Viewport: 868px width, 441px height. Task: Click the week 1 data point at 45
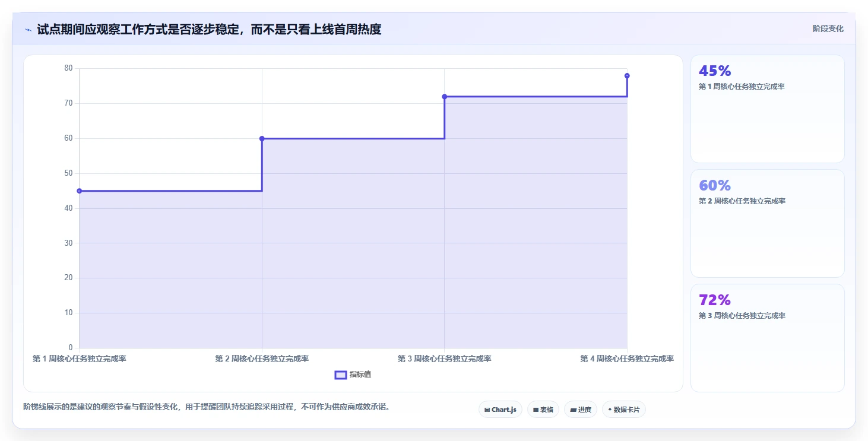[80, 191]
